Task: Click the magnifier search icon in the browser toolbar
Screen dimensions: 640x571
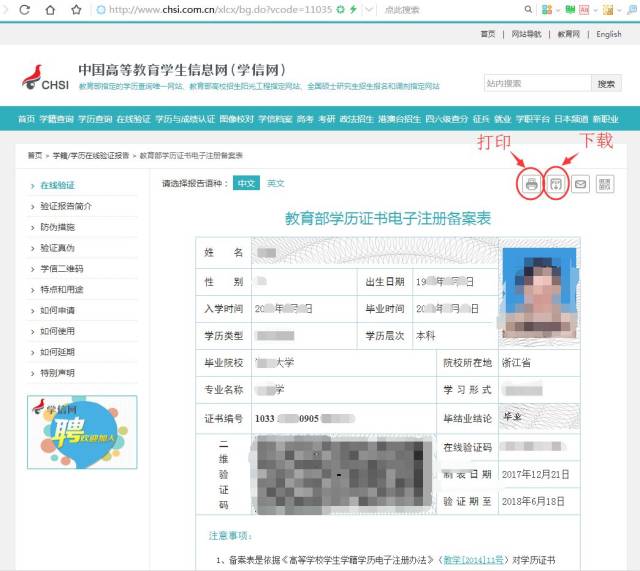Action: pyautogui.click(x=528, y=9)
